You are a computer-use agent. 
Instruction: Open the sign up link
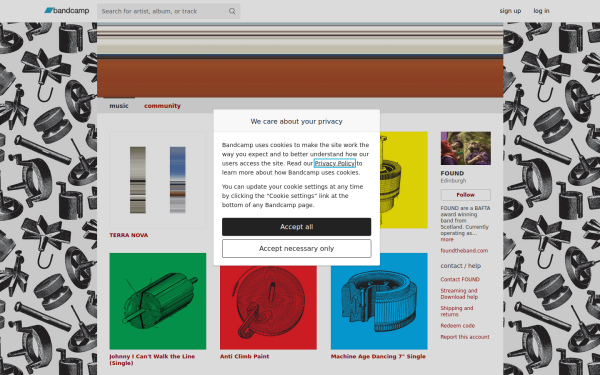point(510,11)
